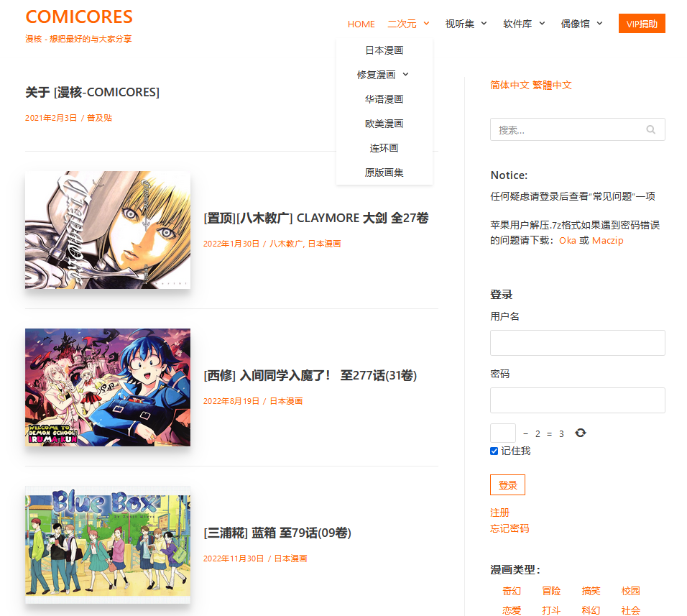687x616 pixels.
Task: Expand the 视听集 menu chevron
Action: pos(484,23)
